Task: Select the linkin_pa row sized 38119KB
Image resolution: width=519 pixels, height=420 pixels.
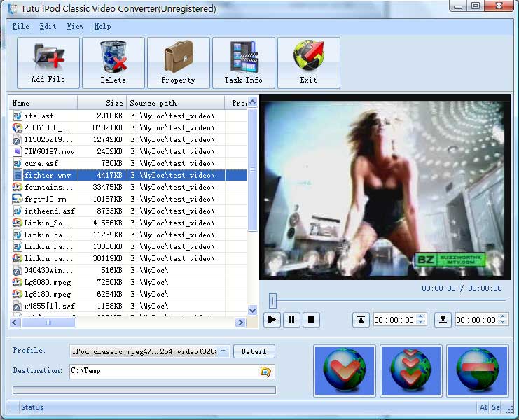Action: [x=128, y=258]
